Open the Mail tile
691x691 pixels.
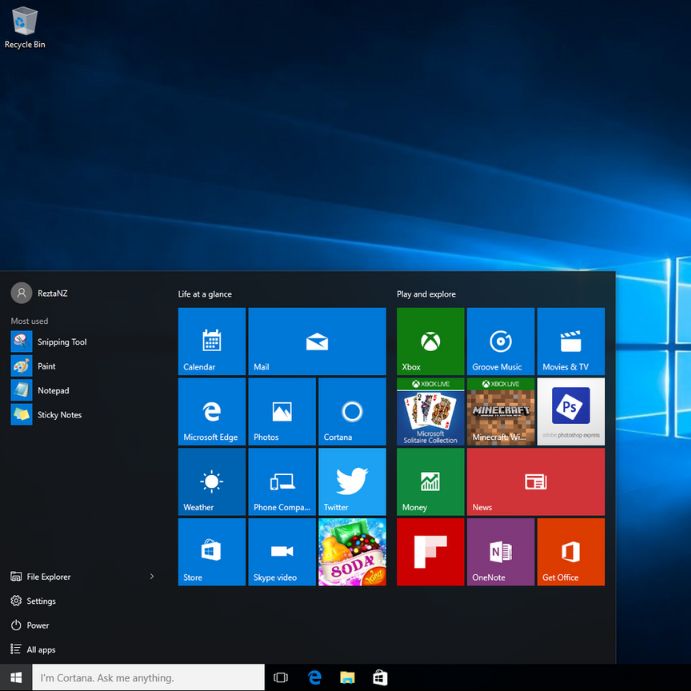[317, 341]
